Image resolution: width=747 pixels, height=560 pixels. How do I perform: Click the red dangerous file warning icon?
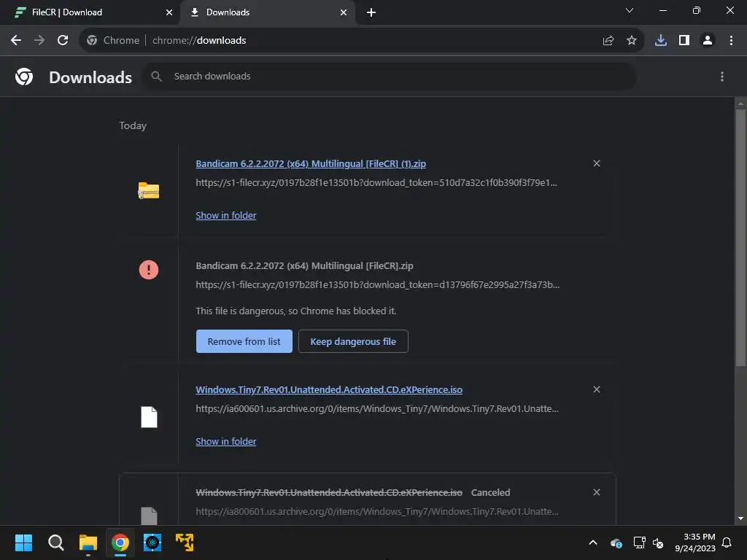[149, 270]
